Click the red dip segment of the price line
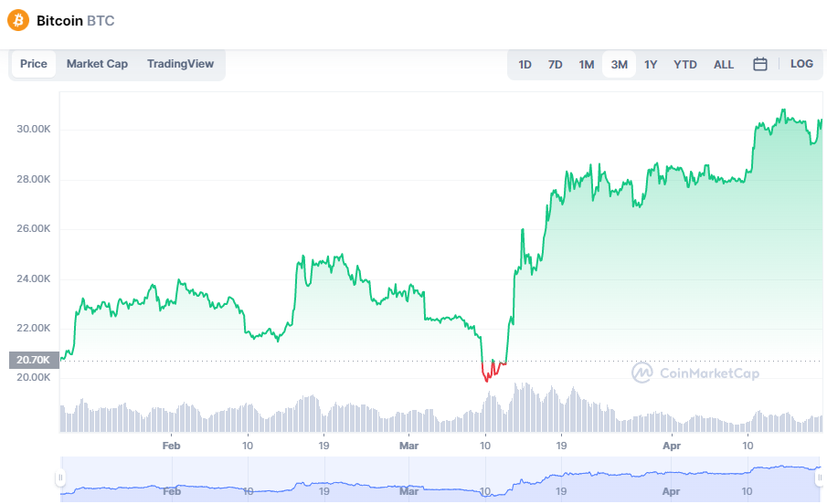This screenshot has width=827, height=504. tap(493, 370)
